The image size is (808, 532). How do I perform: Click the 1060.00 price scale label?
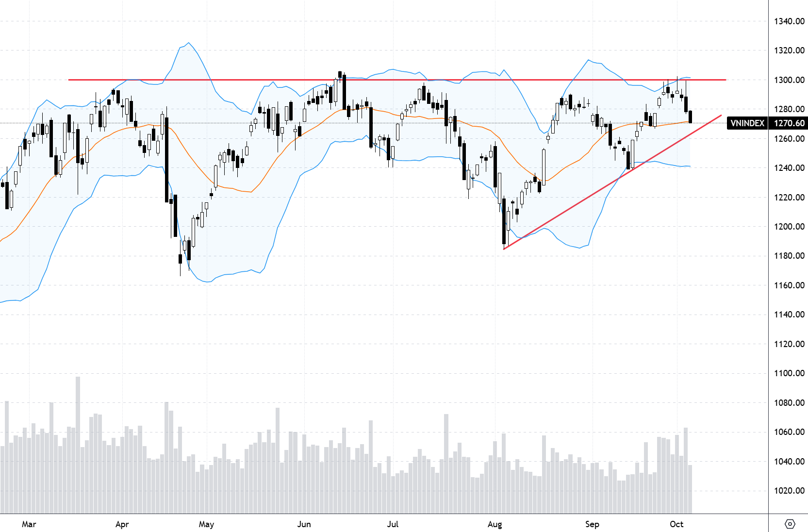789,432
